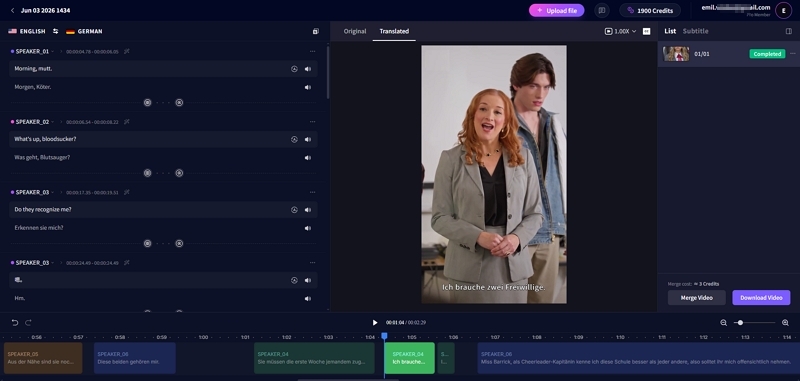Viewport: 800px width, 381px height.
Task: Click the Download Video button
Action: [761, 298]
